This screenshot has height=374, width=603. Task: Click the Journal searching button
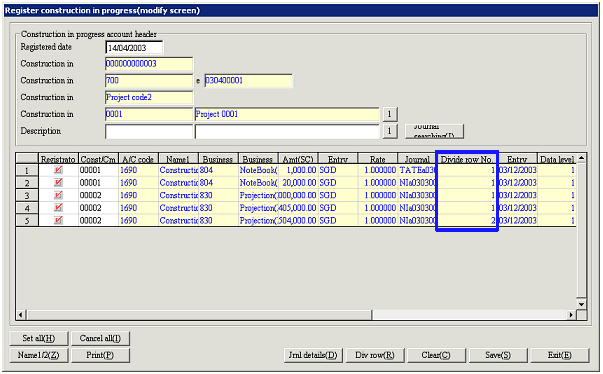[434, 131]
